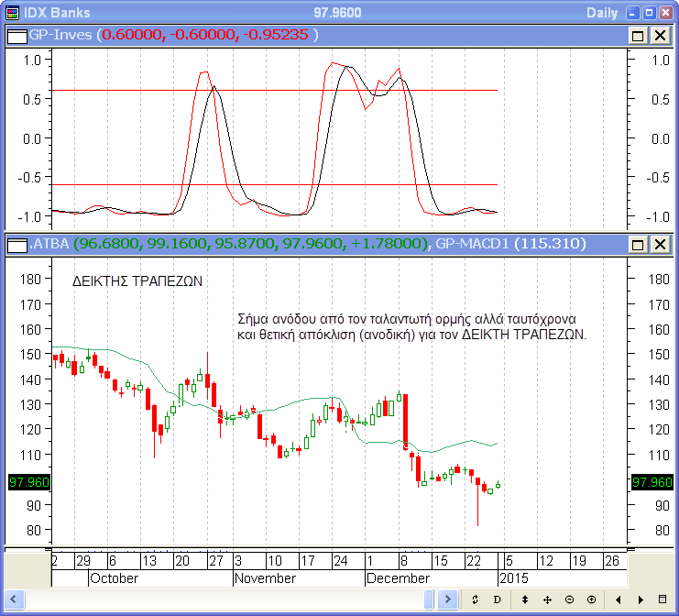Minimize the IDX Banks window
This screenshot has width=679, height=616.
pos(632,13)
